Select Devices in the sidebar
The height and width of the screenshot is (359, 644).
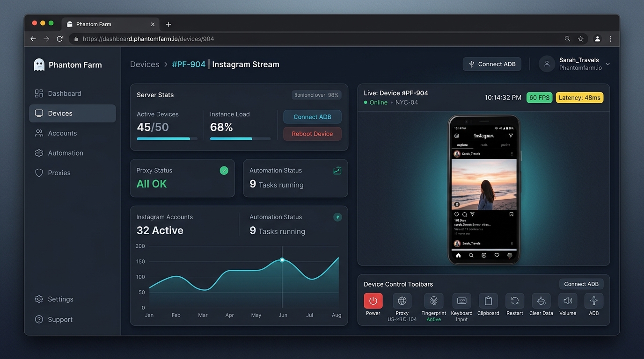pyautogui.click(x=72, y=113)
